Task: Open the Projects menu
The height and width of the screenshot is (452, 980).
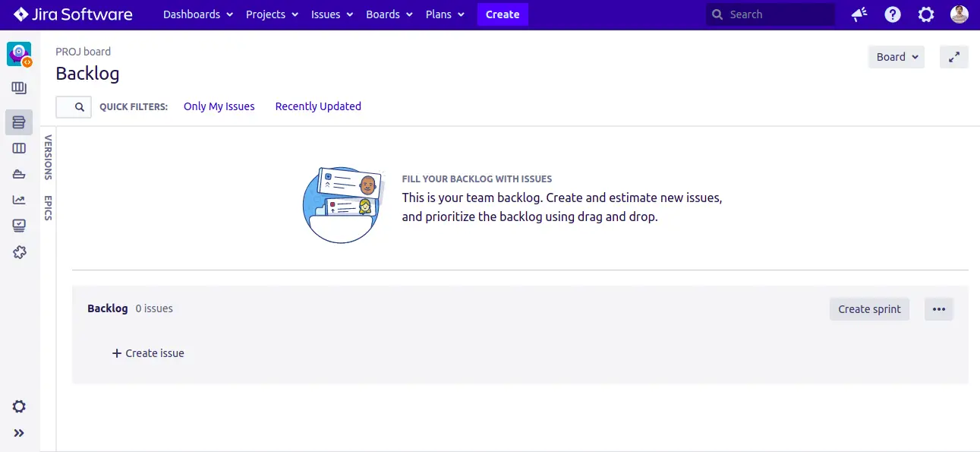Action: pyautogui.click(x=271, y=14)
